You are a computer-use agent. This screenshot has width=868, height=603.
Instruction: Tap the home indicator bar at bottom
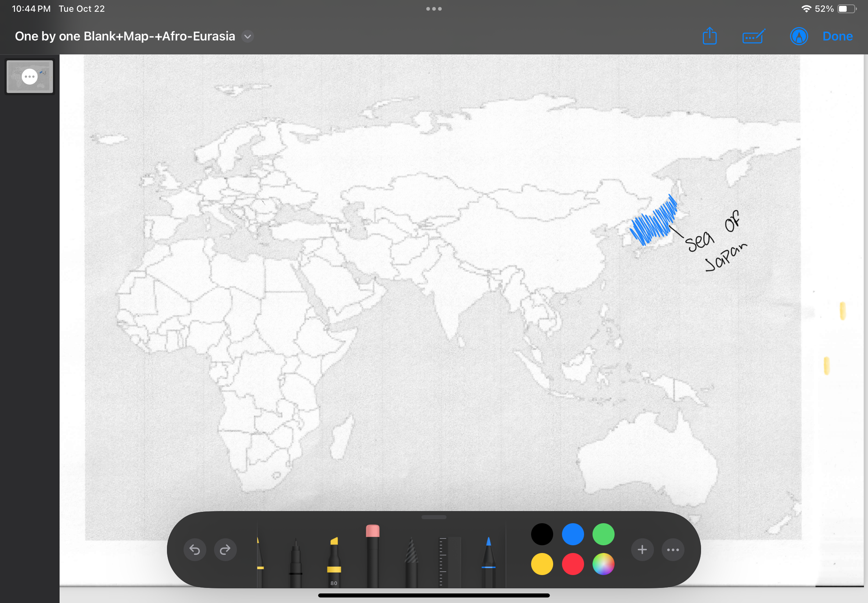434,595
